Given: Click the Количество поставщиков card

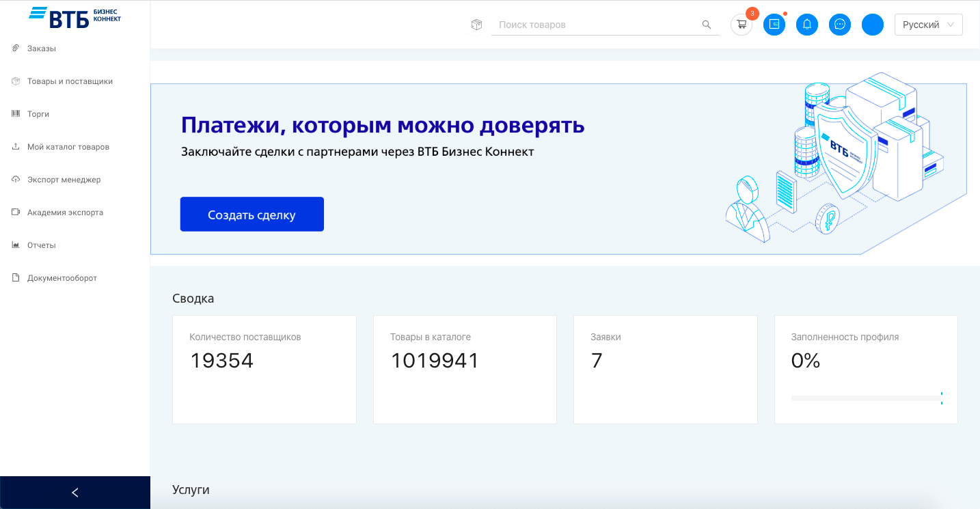Looking at the screenshot, I should 264,370.
